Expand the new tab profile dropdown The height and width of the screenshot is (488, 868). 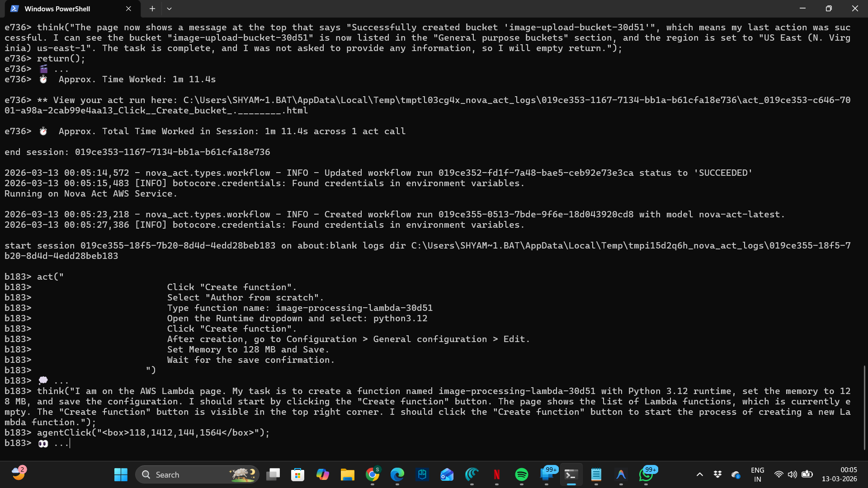click(x=169, y=9)
